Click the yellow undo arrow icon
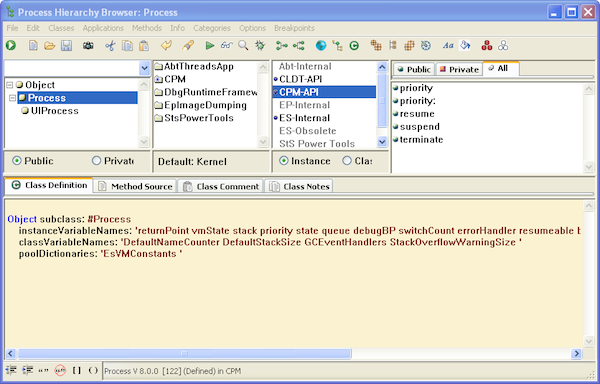The image size is (600, 384). (x=166, y=46)
